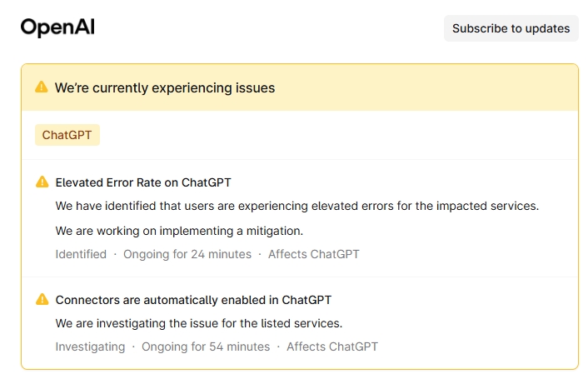Image resolution: width=588 pixels, height=379 pixels.
Task: Click the Connectors incident warning icon
Action: point(42,299)
